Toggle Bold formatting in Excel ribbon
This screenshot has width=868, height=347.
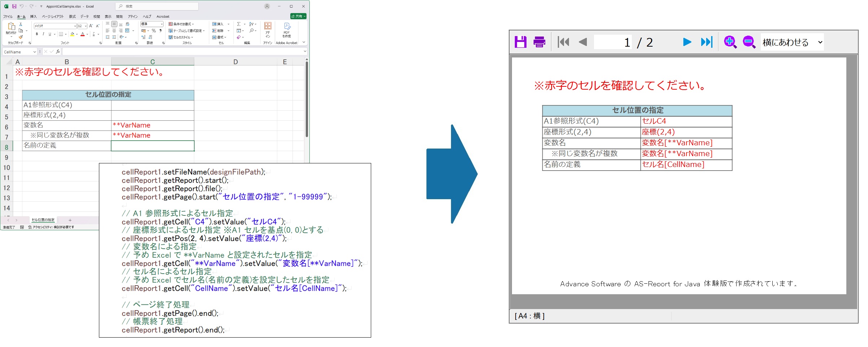37,34
